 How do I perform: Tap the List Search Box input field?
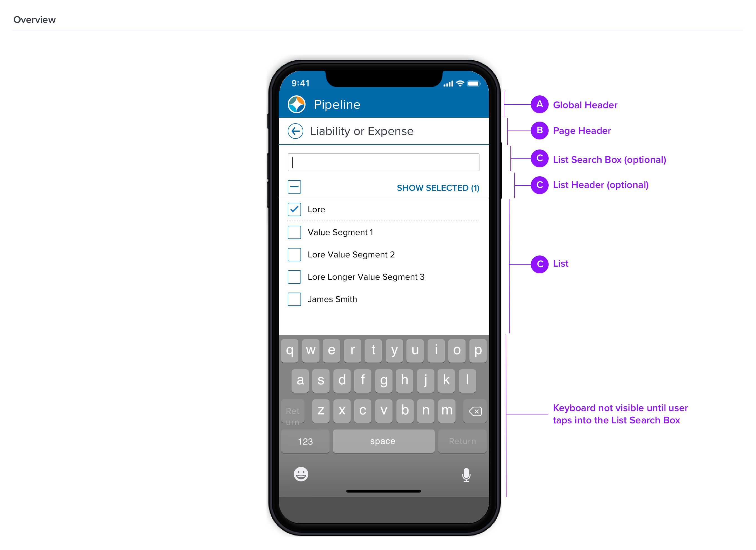click(x=384, y=162)
